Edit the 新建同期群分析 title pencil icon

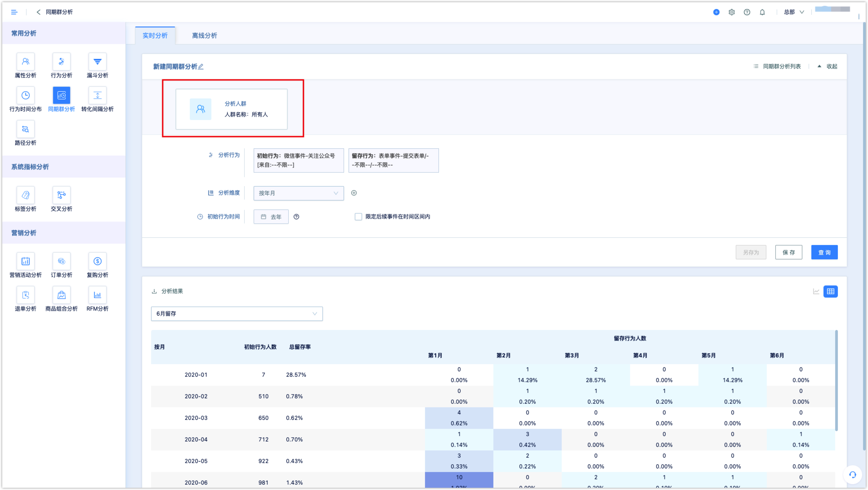[201, 67]
